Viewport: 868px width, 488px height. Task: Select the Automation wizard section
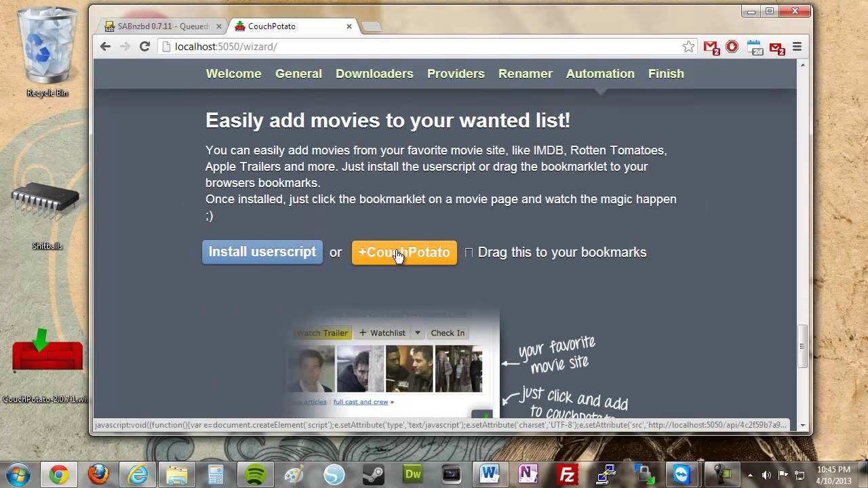[x=600, y=74]
